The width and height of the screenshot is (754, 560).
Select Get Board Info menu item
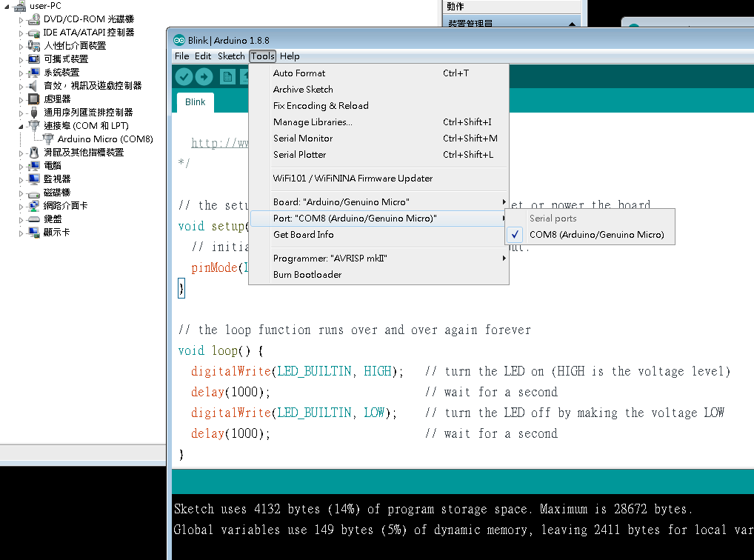[x=379, y=235]
